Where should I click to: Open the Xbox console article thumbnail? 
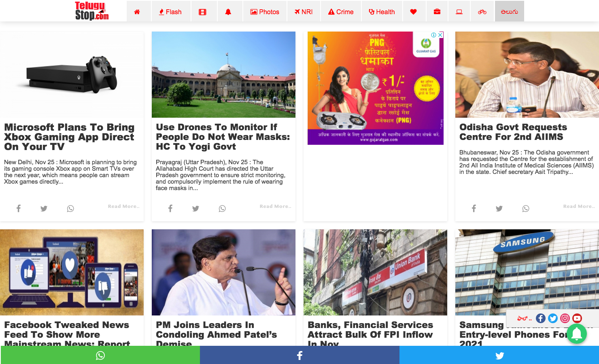(72, 74)
